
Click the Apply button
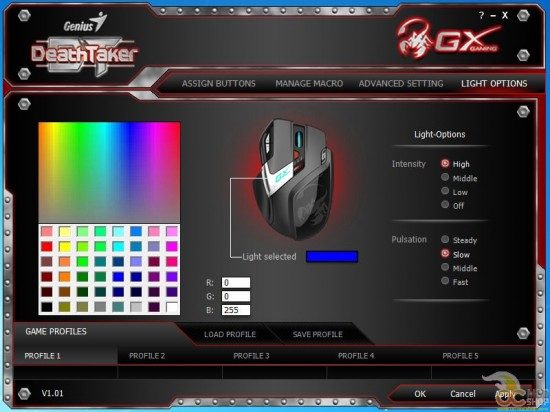tap(505, 394)
